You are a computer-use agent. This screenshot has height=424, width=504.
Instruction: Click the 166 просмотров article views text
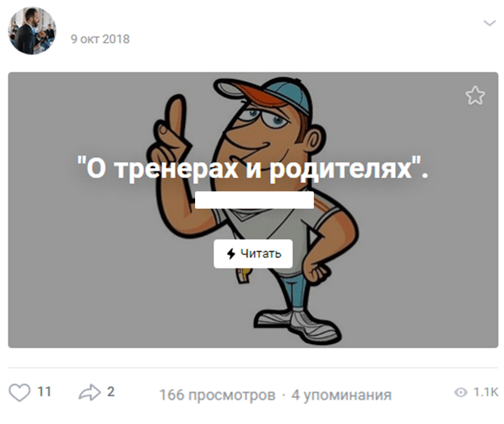pos(217,395)
